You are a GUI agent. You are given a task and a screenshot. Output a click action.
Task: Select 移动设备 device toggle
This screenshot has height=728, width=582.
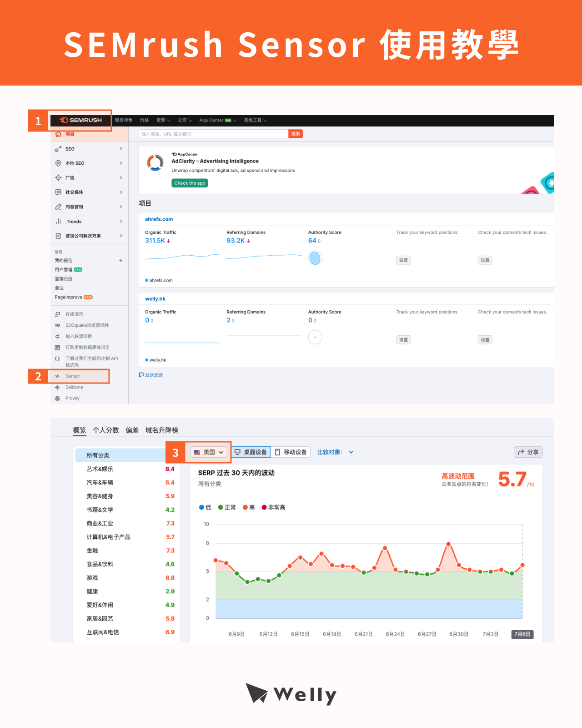tap(291, 452)
